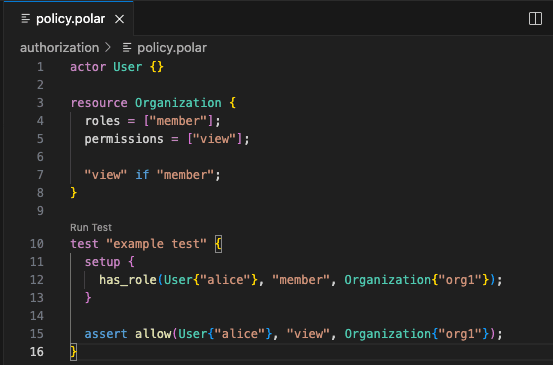Screen dimensions: 553x365
Task: Select line number 10 in the gutter
Action: [x=37, y=244]
